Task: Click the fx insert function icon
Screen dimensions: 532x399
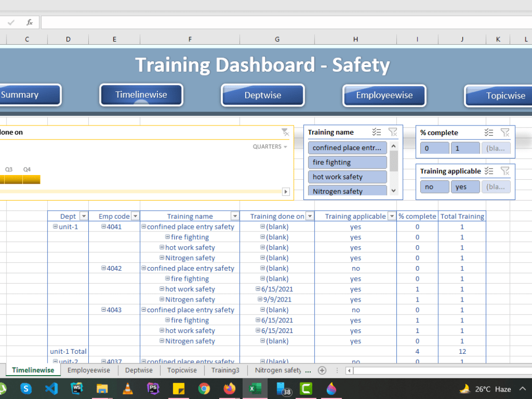Action: pos(29,22)
